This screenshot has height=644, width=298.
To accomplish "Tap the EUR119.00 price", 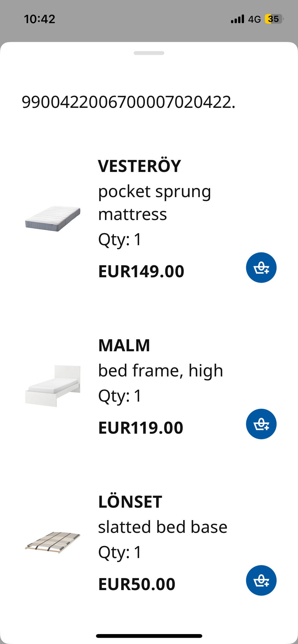I will click(141, 428).
